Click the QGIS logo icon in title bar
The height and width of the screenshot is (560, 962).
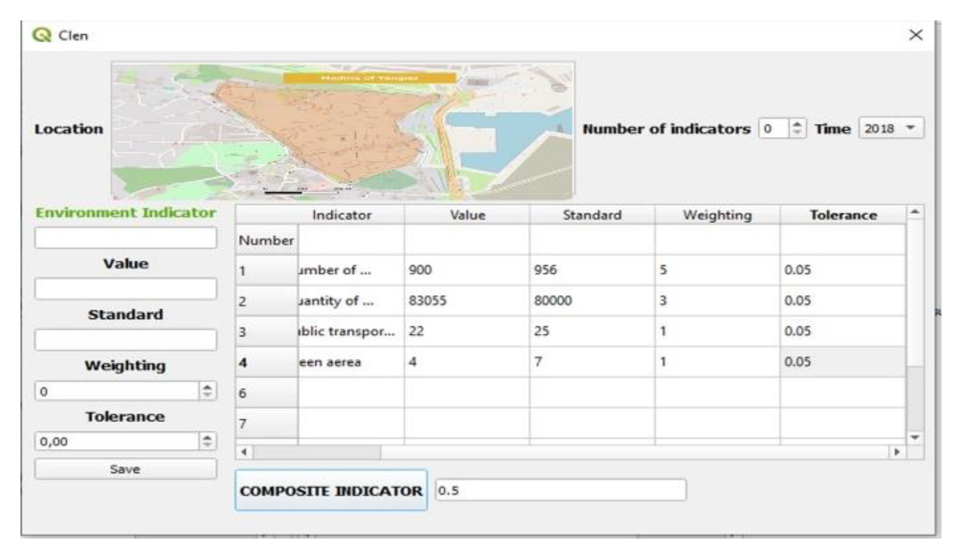[42, 35]
